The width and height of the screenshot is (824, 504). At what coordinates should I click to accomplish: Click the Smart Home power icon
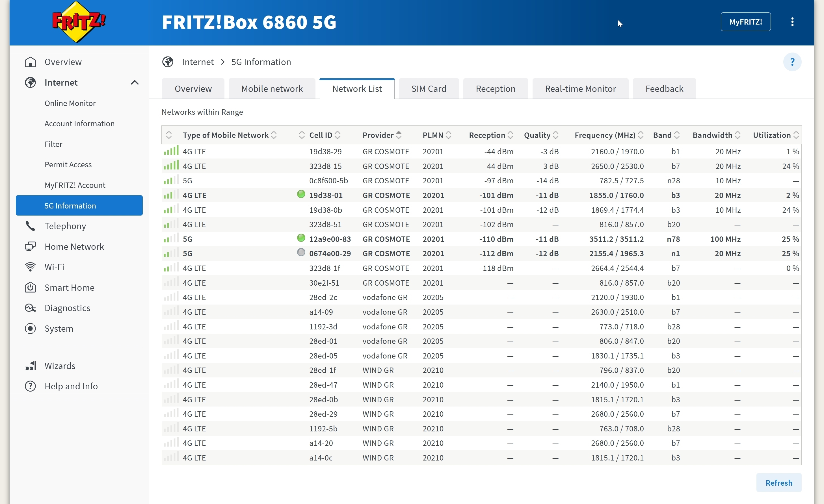click(31, 287)
